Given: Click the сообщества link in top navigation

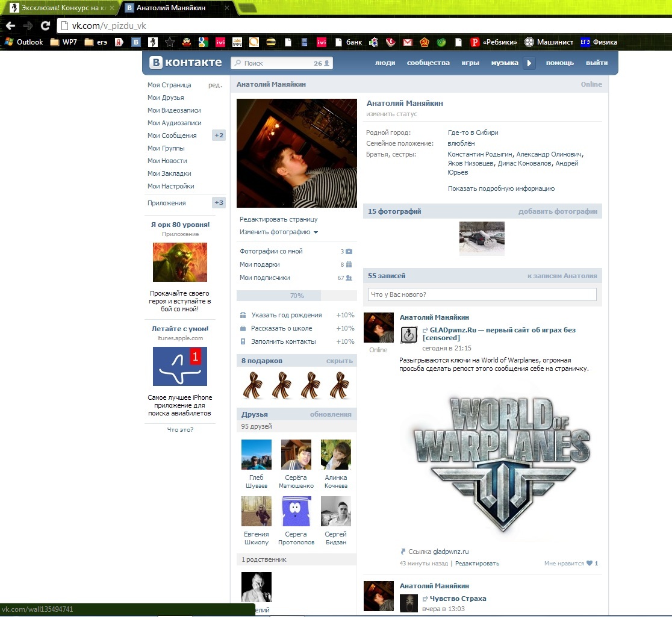Looking at the screenshot, I should click(428, 63).
